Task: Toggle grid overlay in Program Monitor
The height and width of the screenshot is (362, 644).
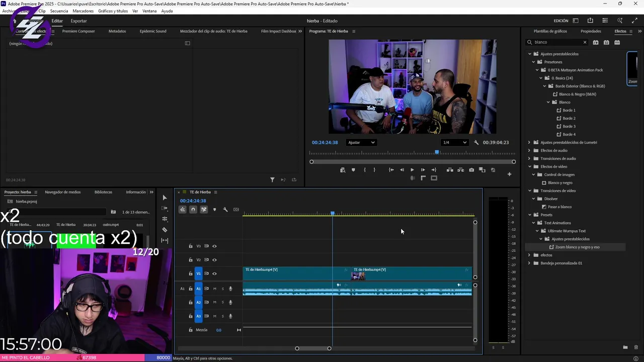Action: 412,178
